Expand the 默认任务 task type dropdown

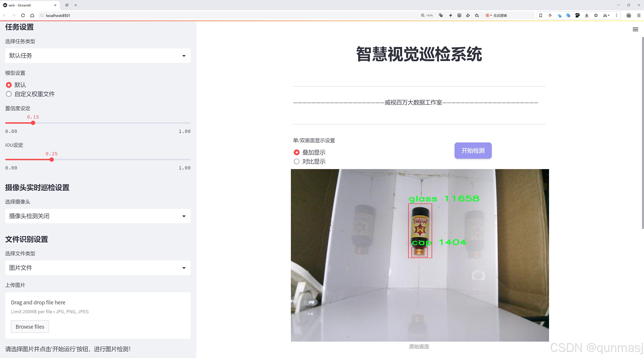pyautogui.click(x=98, y=56)
